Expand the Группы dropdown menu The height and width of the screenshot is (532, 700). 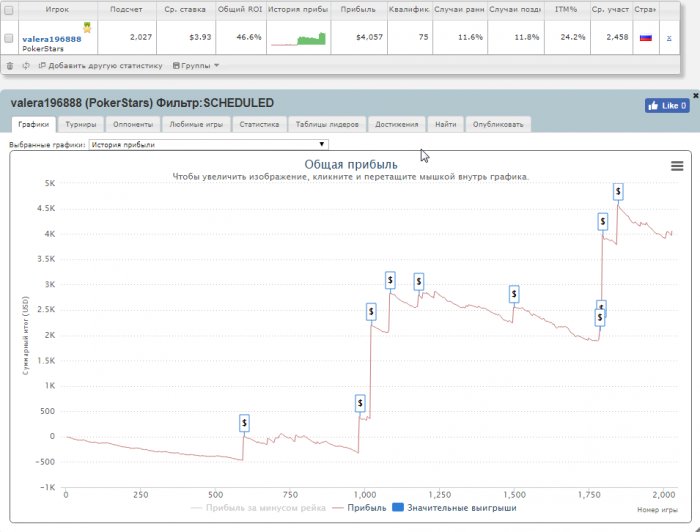(x=196, y=66)
